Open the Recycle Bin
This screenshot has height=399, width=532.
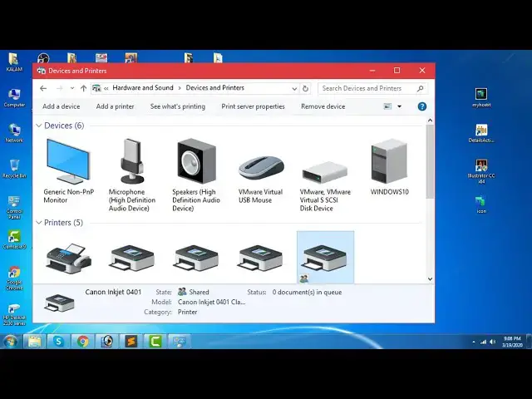[x=14, y=169]
